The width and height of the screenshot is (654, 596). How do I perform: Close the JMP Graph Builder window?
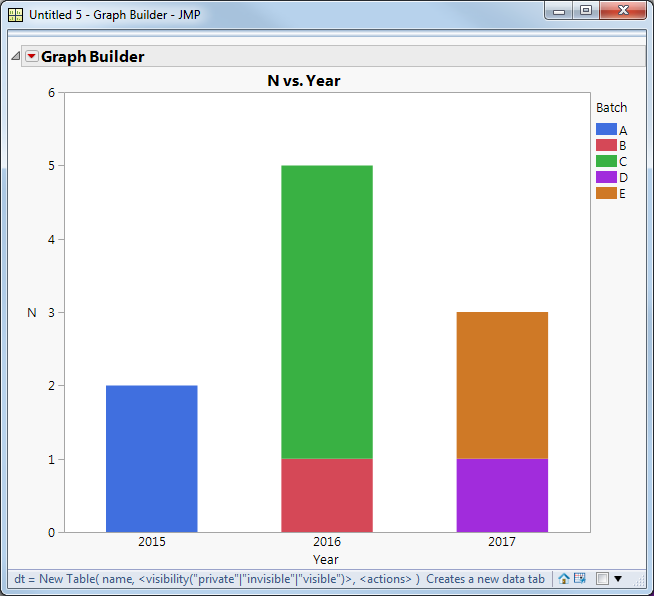[623, 10]
